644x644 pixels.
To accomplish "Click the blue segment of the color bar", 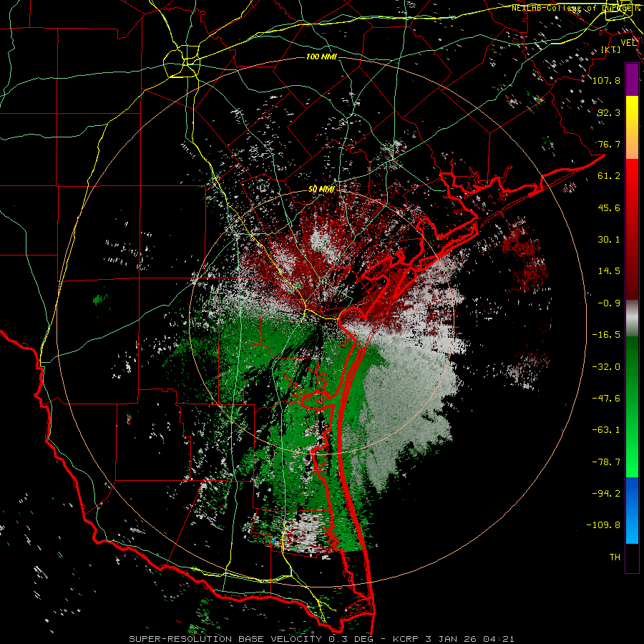I will coord(632,510).
